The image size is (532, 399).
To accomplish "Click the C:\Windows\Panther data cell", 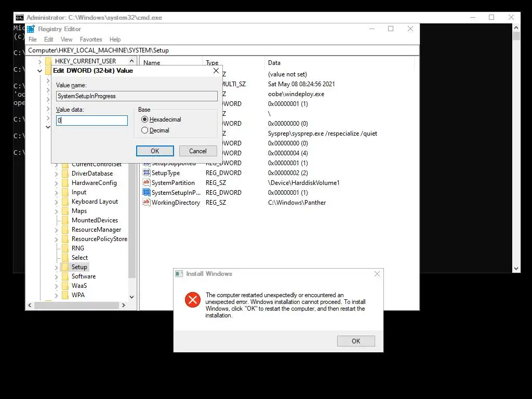I will click(297, 203).
